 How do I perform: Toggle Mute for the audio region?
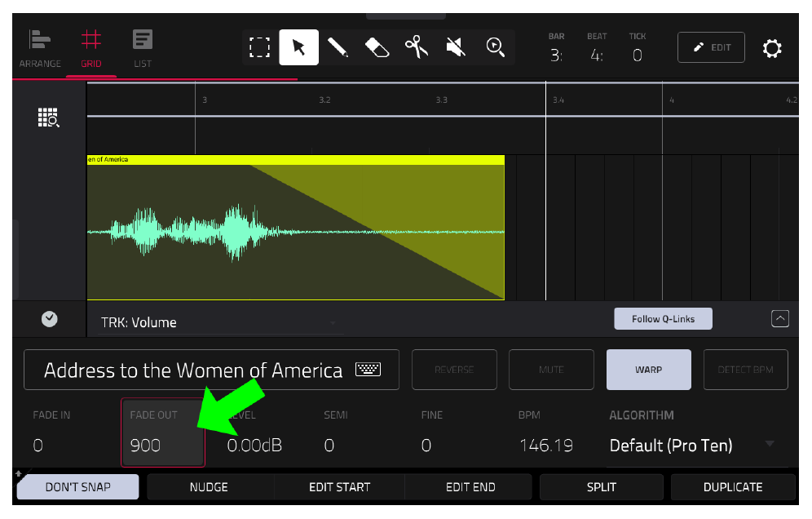pyautogui.click(x=551, y=370)
